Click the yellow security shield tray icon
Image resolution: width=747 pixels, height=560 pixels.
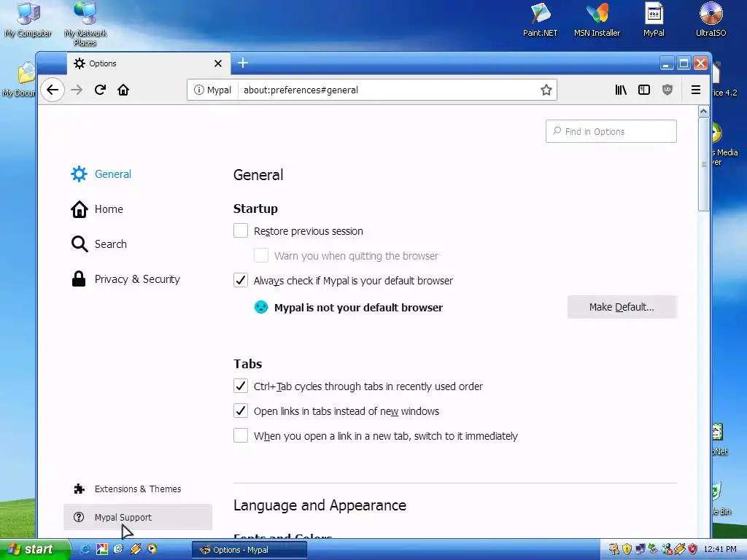(627, 549)
